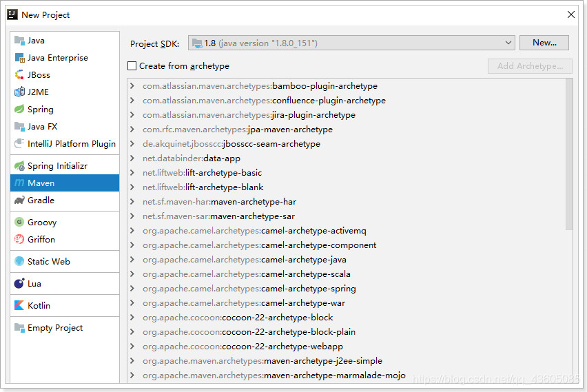Viewport: 587px width, 392px height.
Task: Select Gradle project type label
Action: 41,200
